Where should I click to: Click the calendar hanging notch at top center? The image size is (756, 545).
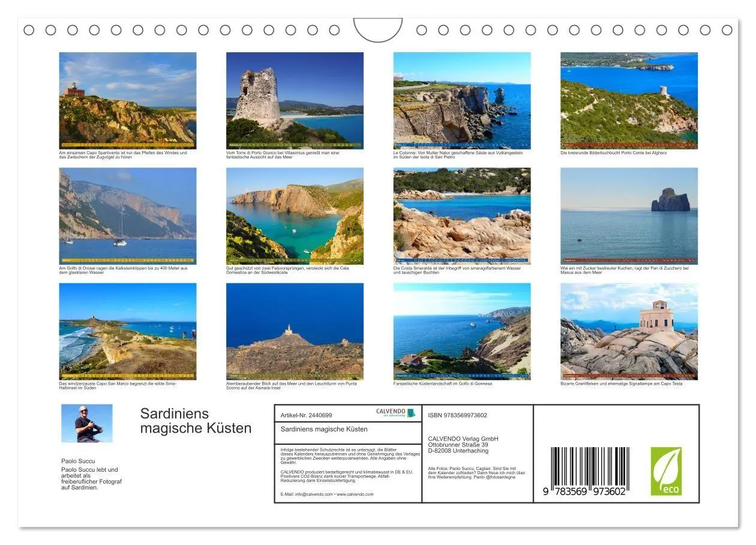point(378,29)
